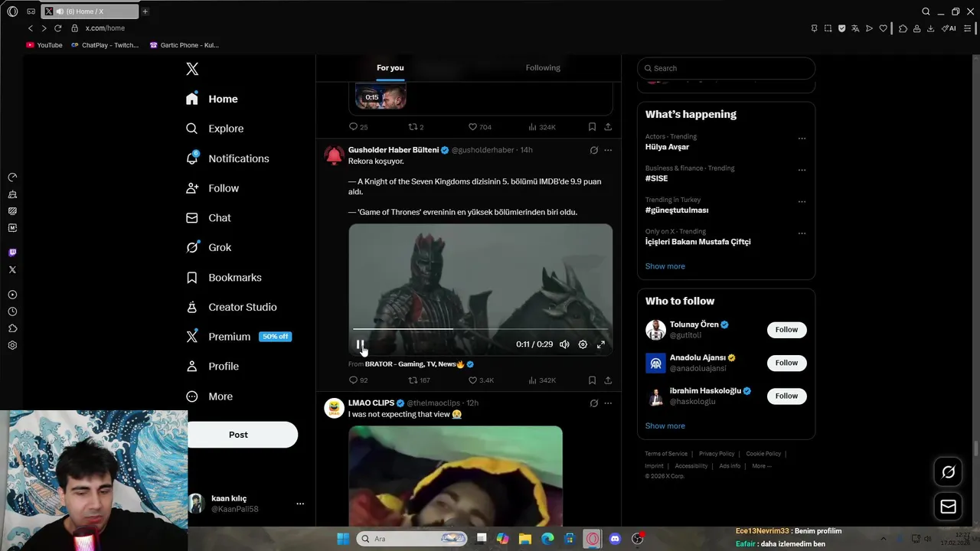Screen dimensions: 980x551
Task: Open more menu on LMAO CLIPS post
Action: click(608, 403)
